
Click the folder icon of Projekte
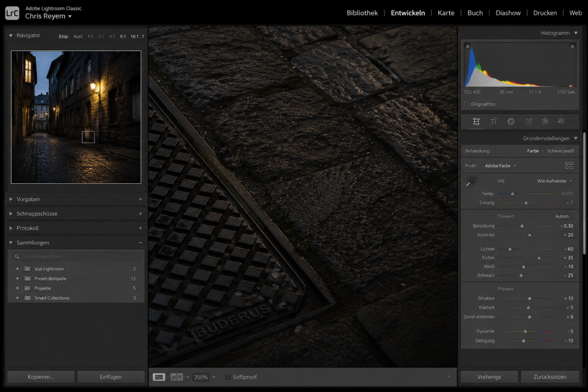27,288
